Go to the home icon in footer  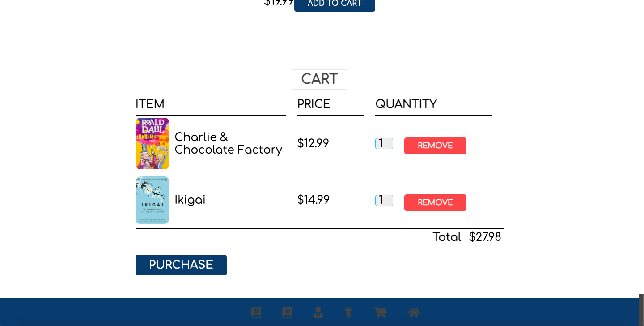point(414,312)
